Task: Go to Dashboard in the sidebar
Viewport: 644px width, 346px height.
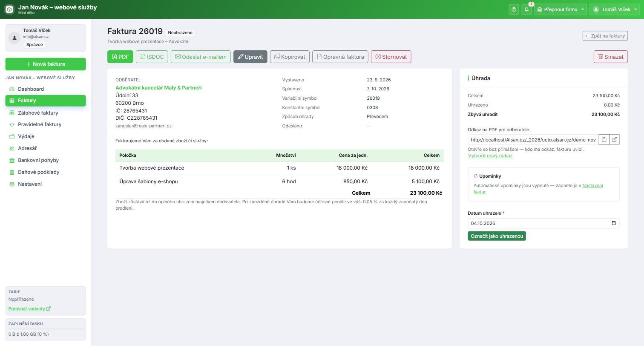Action: click(x=46, y=89)
